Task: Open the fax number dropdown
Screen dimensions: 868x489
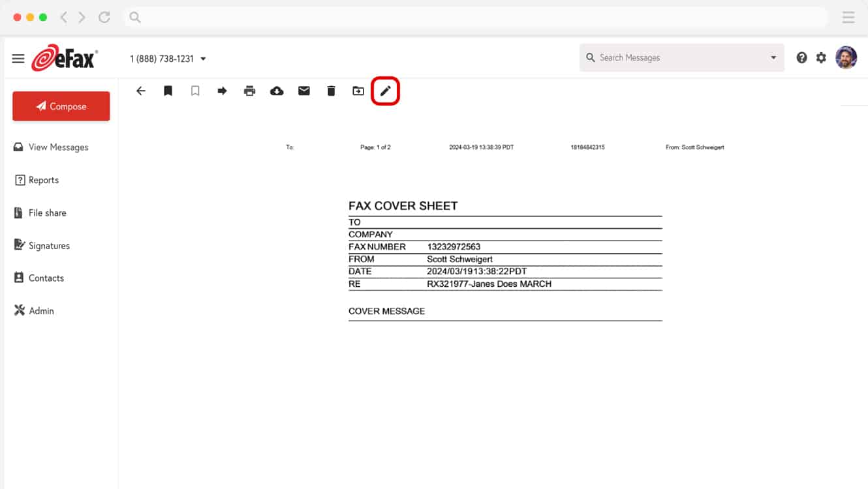Action: point(202,57)
